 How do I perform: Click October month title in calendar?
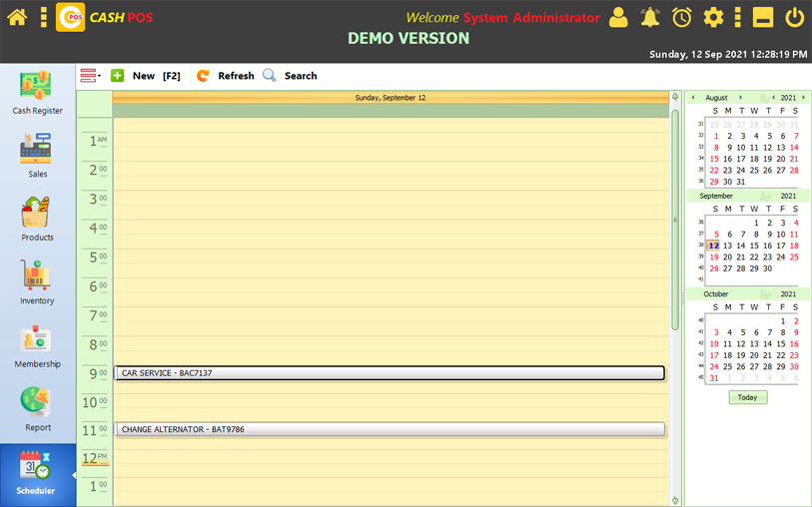pyautogui.click(x=716, y=293)
